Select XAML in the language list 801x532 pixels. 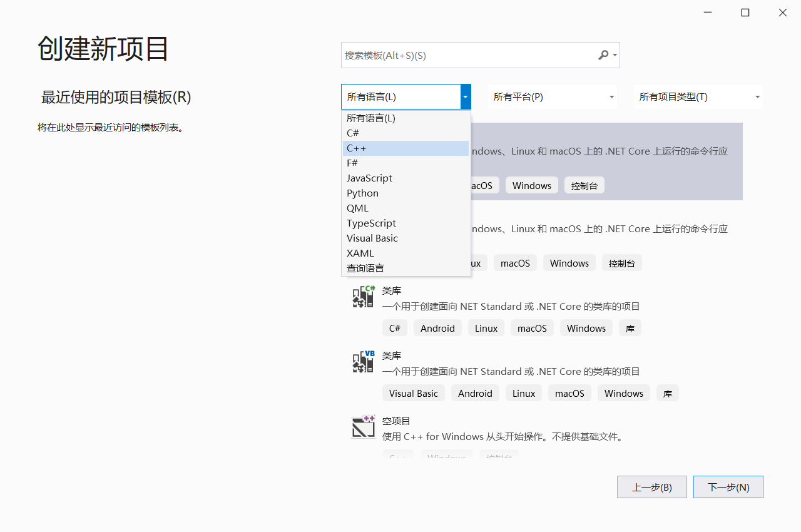tap(406, 253)
